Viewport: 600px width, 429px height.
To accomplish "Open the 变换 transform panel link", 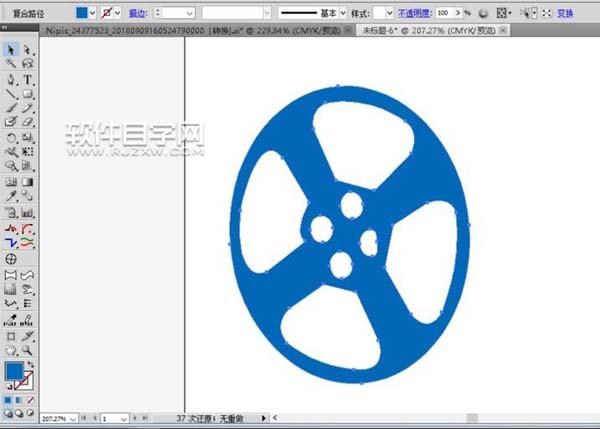I will 565,13.
